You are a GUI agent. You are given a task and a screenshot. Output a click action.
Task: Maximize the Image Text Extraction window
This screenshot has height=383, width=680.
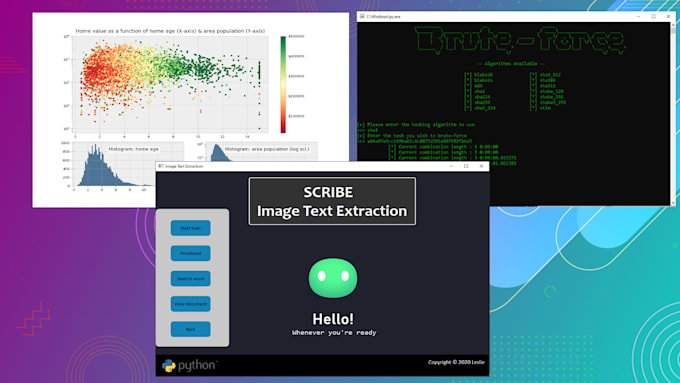pyautogui.click(x=466, y=166)
